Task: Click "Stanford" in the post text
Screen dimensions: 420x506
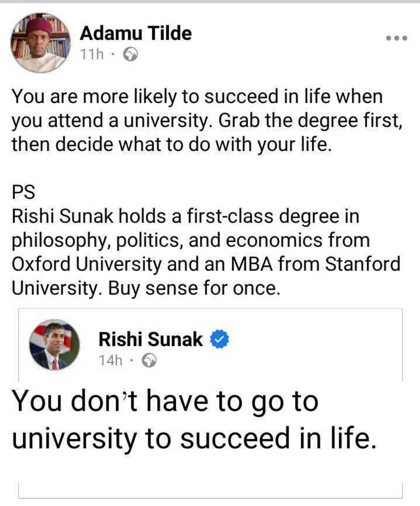Action: tap(363, 264)
